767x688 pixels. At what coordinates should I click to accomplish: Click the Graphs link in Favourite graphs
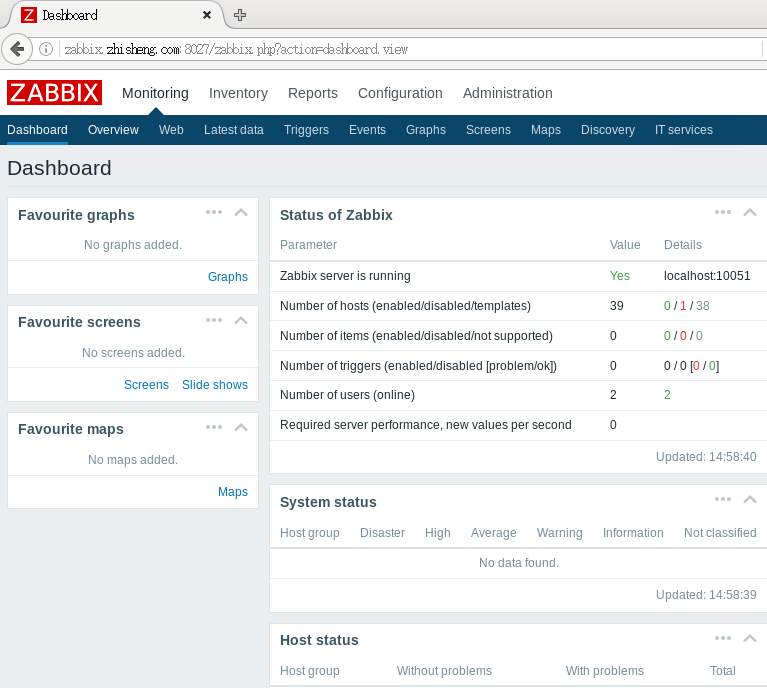tap(228, 276)
